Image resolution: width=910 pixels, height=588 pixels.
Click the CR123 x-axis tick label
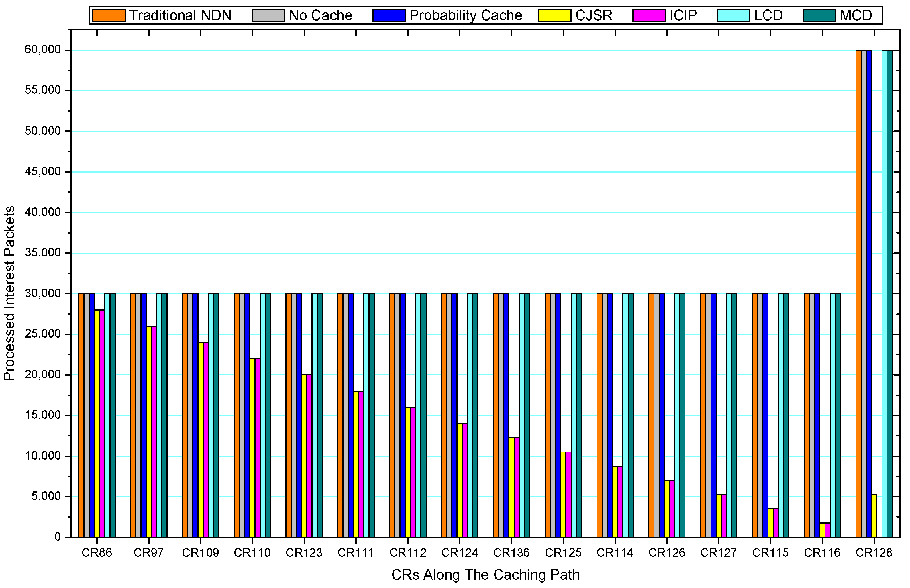pyautogui.click(x=304, y=552)
